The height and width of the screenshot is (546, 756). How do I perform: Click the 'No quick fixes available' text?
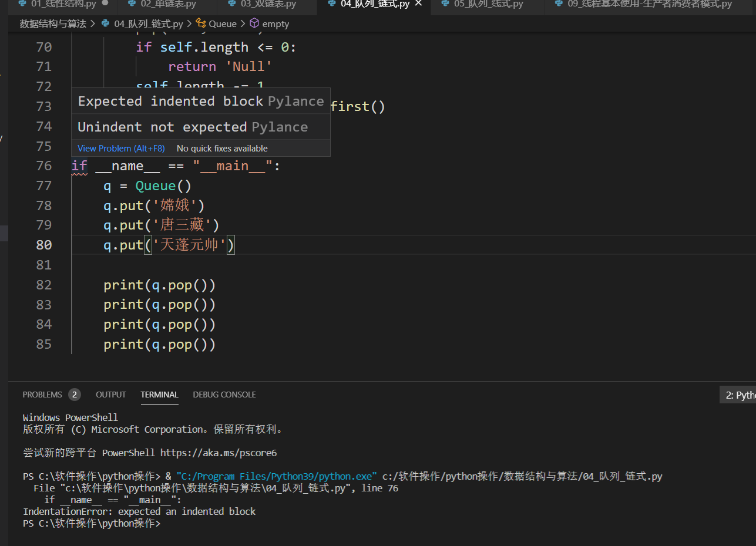click(222, 149)
